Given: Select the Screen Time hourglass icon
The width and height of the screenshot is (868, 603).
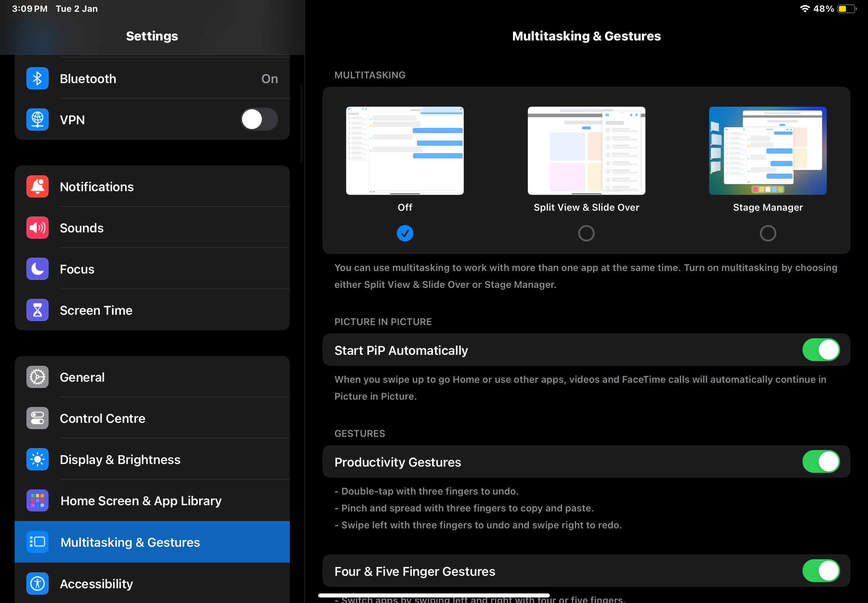Looking at the screenshot, I should pyautogui.click(x=37, y=310).
